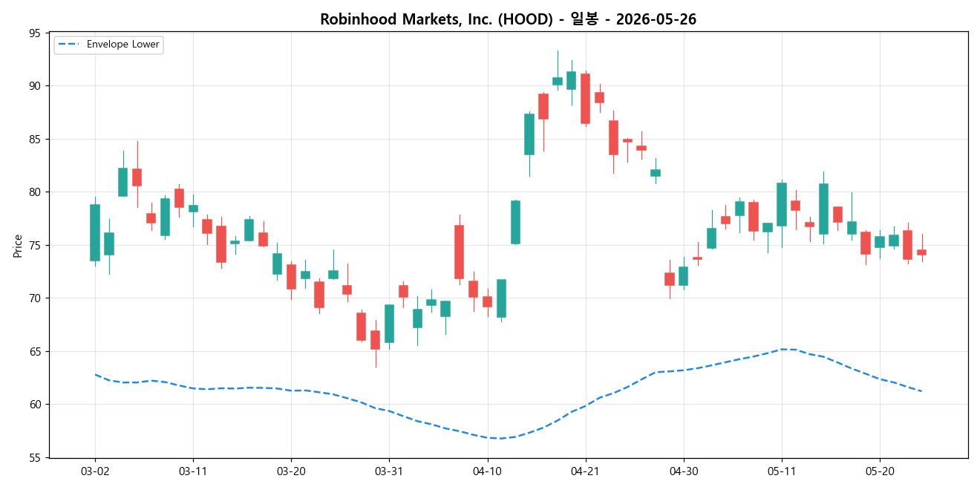This screenshot has width=980, height=490.
Task: Click the Envelope Lower line peak near 05-11
Action: [x=782, y=349]
